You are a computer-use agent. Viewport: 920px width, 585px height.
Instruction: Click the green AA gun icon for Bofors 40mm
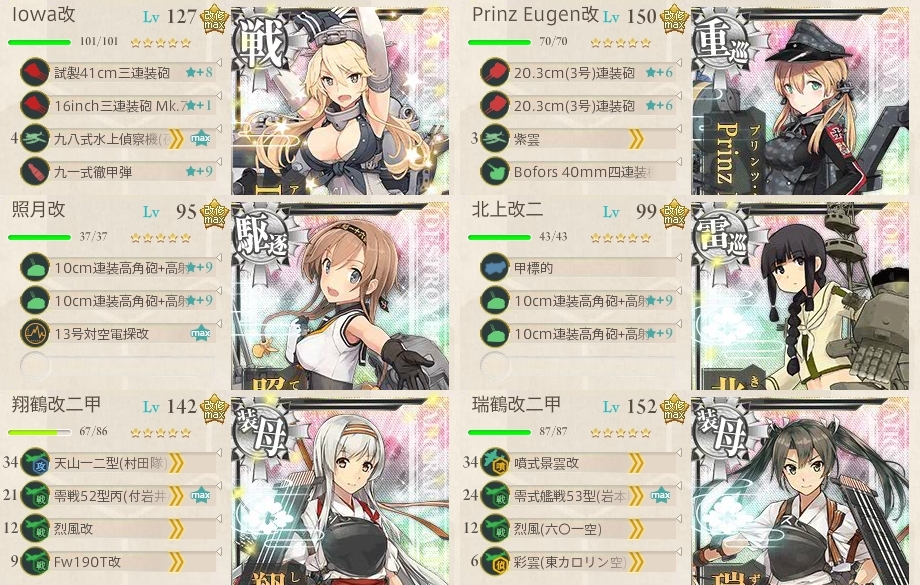pyautogui.click(x=495, y=171)
